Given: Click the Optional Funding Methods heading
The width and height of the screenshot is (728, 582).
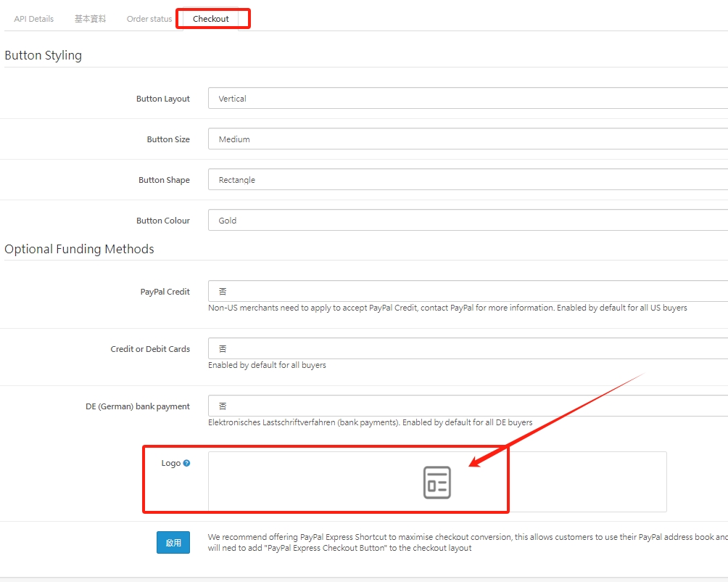Looking at the screenshot, I should point(79,249).
